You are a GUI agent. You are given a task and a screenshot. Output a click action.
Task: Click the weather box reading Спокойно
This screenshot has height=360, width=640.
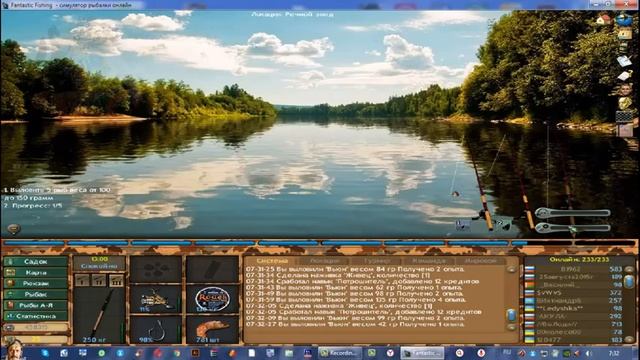click(99, 263)
